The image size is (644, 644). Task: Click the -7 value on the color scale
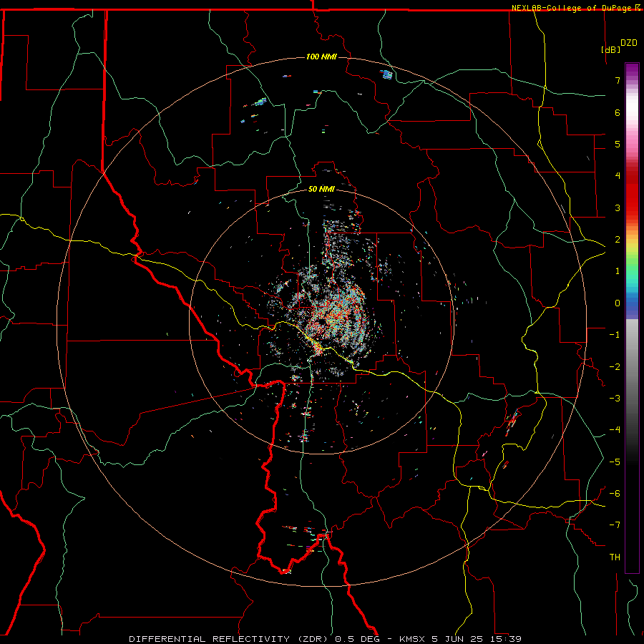[x=615, y=525]
